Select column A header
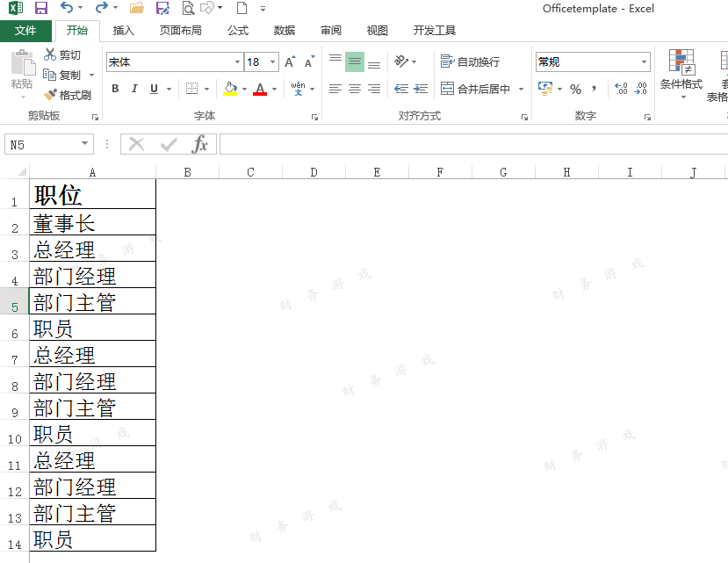 (x=92, y=172)
